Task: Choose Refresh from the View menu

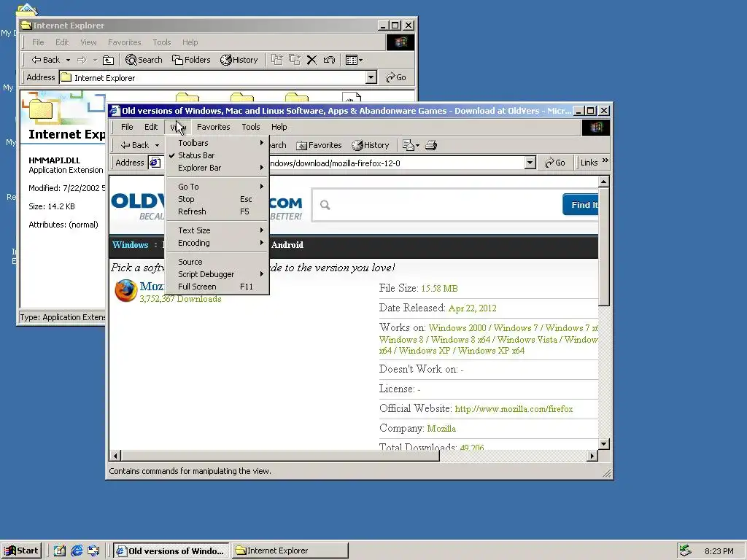Action: tap(217, 211)
